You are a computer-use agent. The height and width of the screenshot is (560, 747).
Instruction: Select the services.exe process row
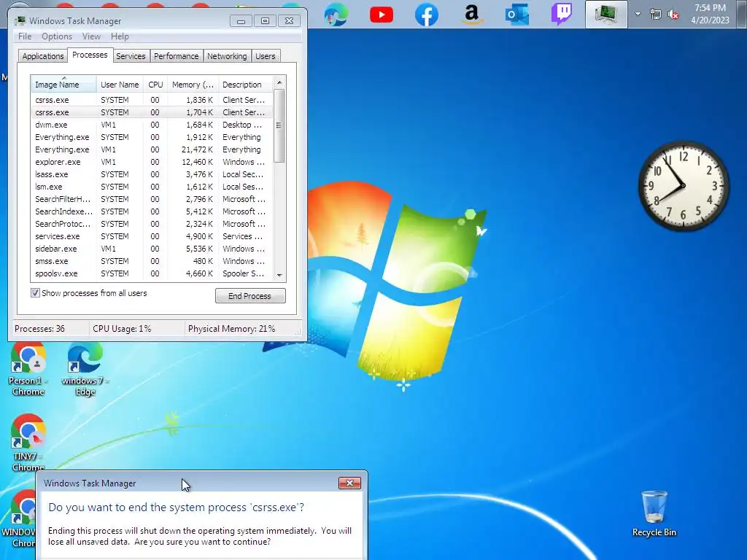[x=152, y=236]
